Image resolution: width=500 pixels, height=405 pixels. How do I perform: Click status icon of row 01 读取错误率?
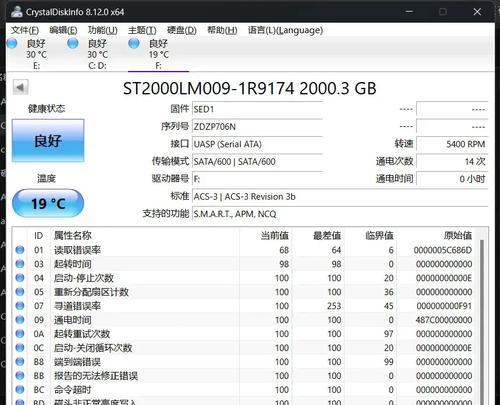20,250
